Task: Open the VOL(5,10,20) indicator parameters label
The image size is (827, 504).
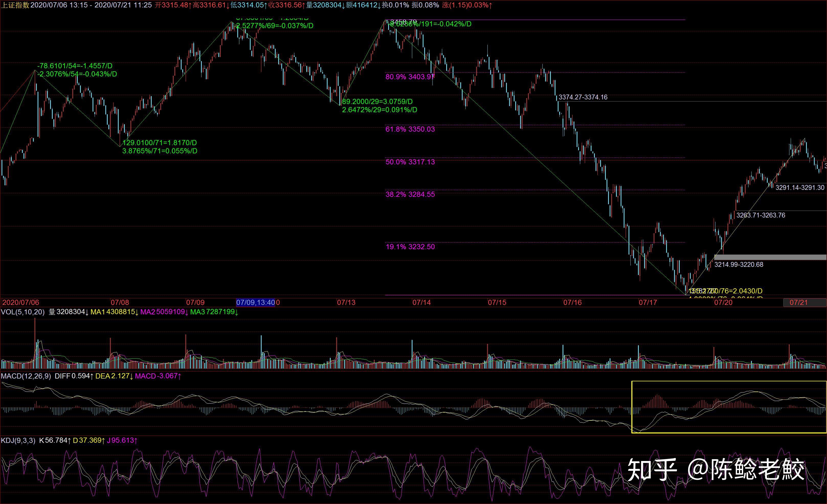Action: [x=23, y=312]
